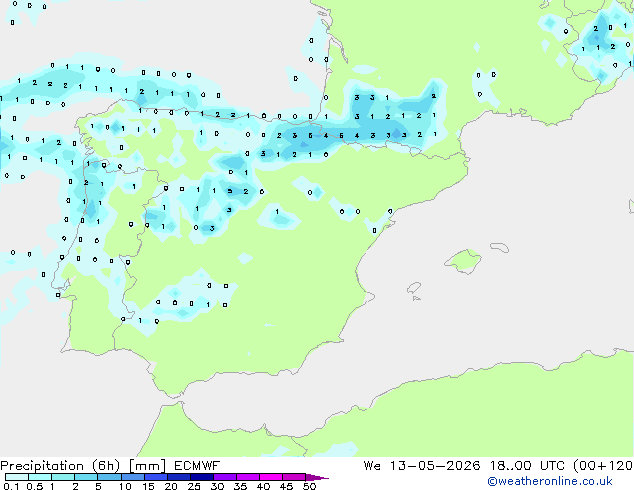This screenshot has width=634, height=490.
Task: Click the '18:00 UTC' time text
Action: pyautogui.click(x=527, y=465)
